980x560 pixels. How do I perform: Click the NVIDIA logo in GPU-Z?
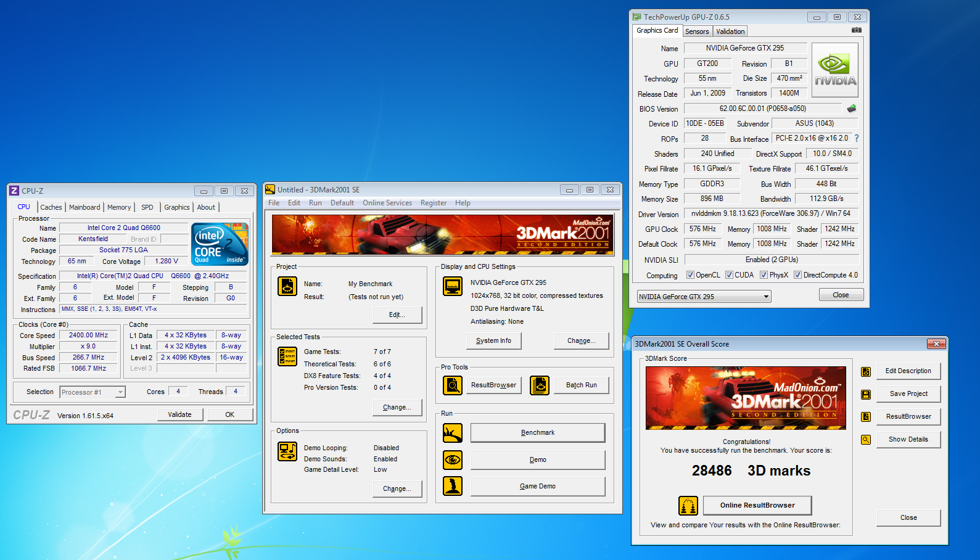835,70
